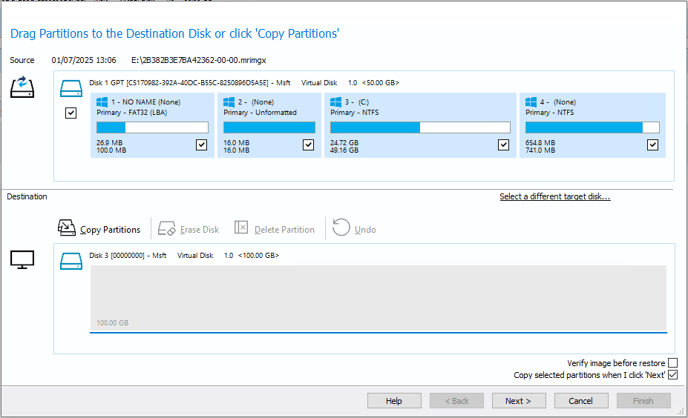Uncheck partition 1 NO NAME checkbox
The height and width of the screenshot is (418, 688).
tap(202, 145)
